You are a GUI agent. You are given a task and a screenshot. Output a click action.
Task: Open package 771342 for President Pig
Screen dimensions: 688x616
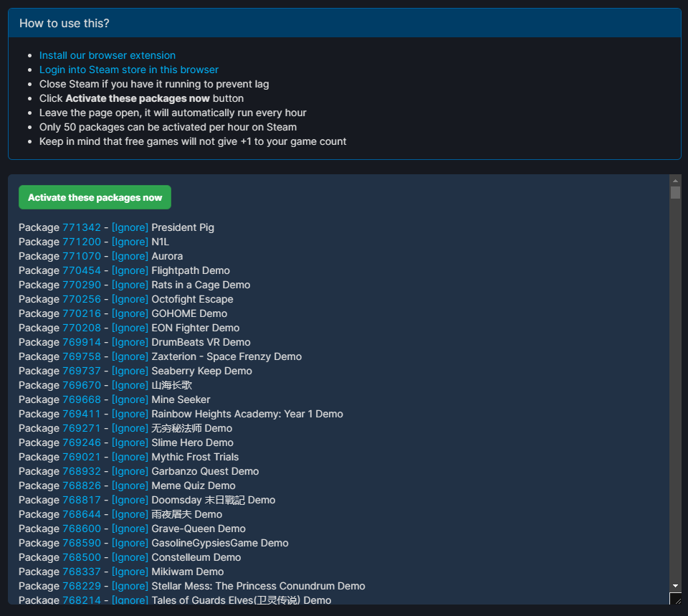82,227
